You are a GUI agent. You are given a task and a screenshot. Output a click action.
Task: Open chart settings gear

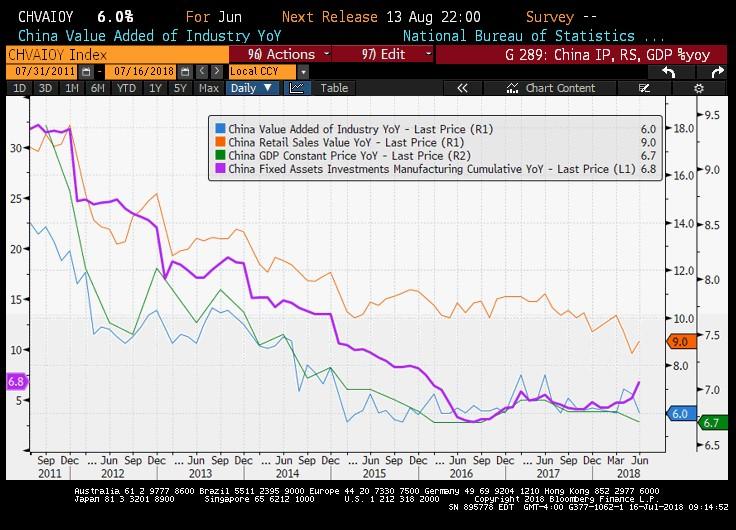pos(699,88)
